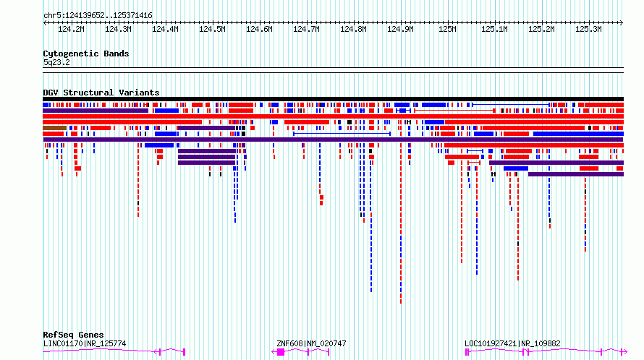Click the left-pointing arrowhead starting ZNF608 gene
This screenshot has height=360, width=644.
tap(274, 352)
